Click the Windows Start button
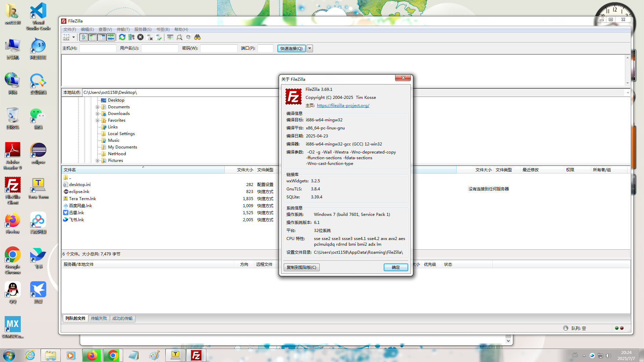Viewport: 644px width, 362px height. tap(9, 355)
